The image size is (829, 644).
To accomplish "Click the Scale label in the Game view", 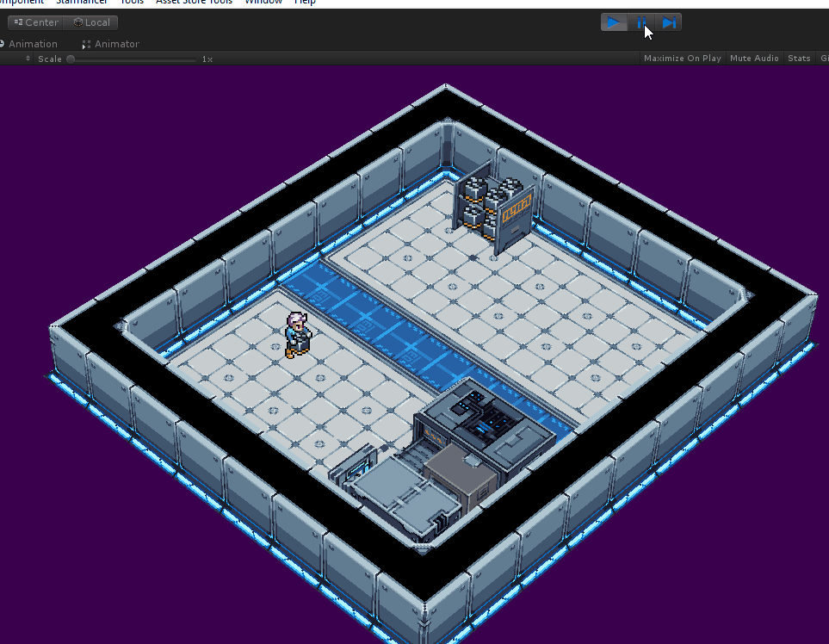I will pyautogui.click(x=50, y=59).
